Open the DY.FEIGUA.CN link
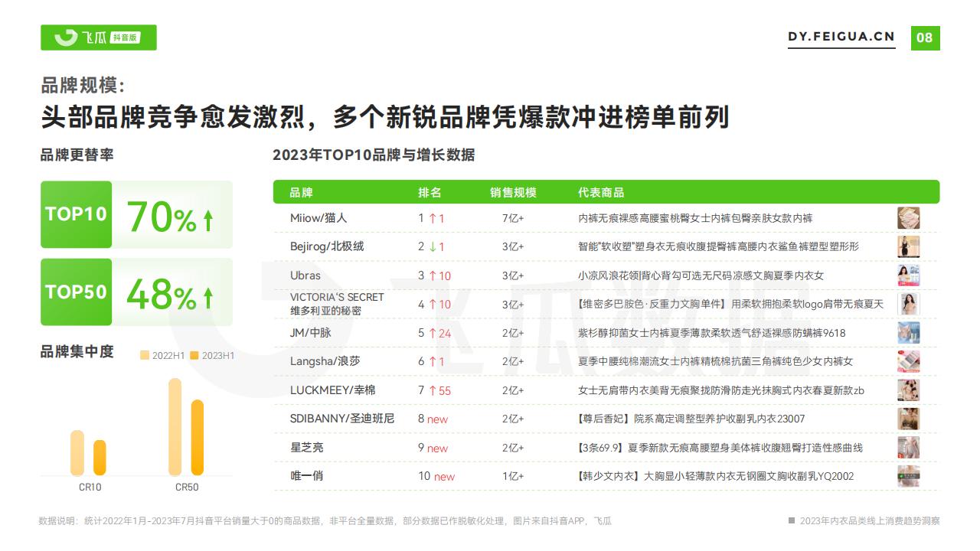Image resolution: width=980 pixels, height=551 pixels. 841,37
